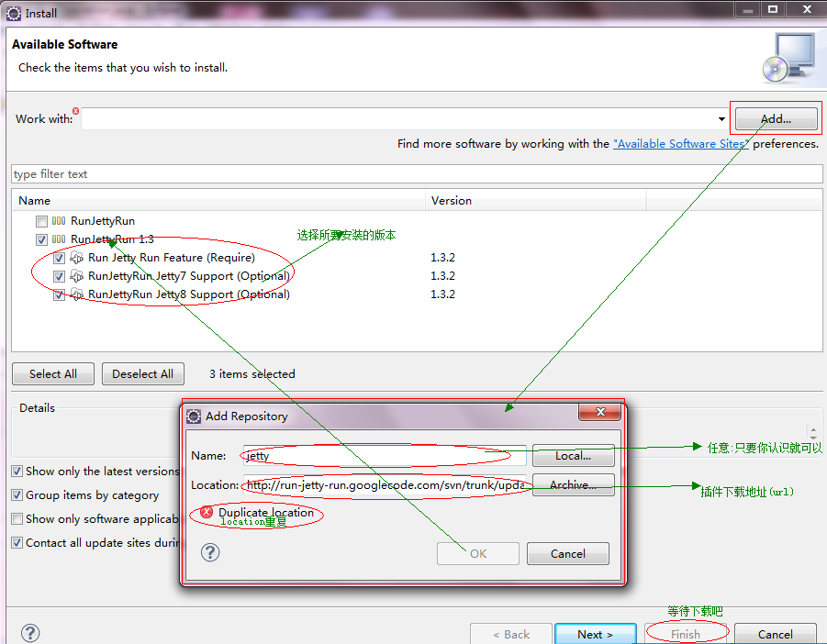Screen dimensions: 827x644
Task: Close the Add Repository dialog
Action: [599, 412]
